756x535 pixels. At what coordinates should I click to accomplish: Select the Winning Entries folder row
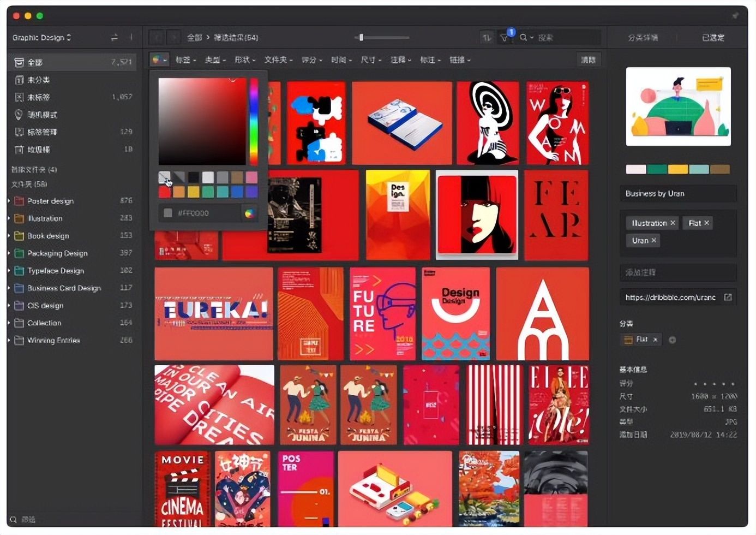(73, 340)
